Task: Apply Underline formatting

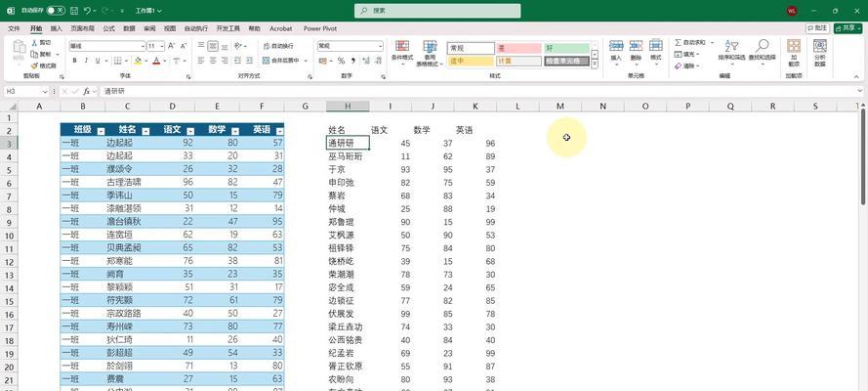Action: click(x=98, y=61)
